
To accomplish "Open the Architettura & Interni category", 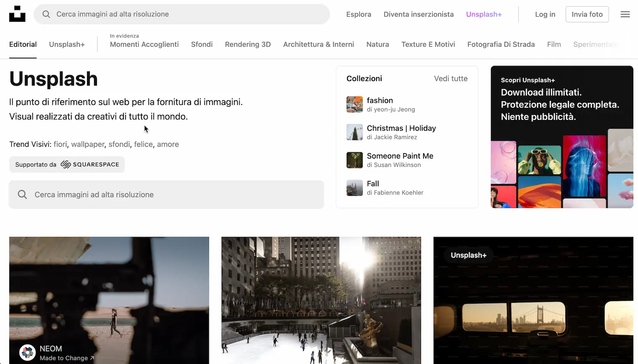I will [319, 44].
